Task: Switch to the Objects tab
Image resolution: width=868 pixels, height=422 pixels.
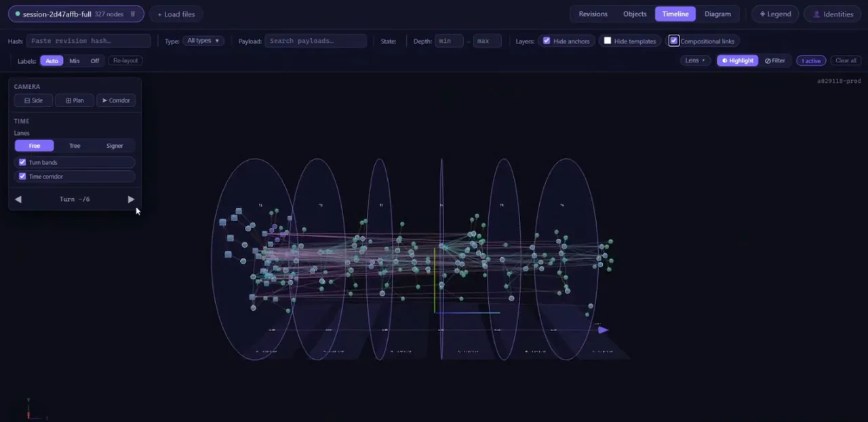Action: click(635, 14)
